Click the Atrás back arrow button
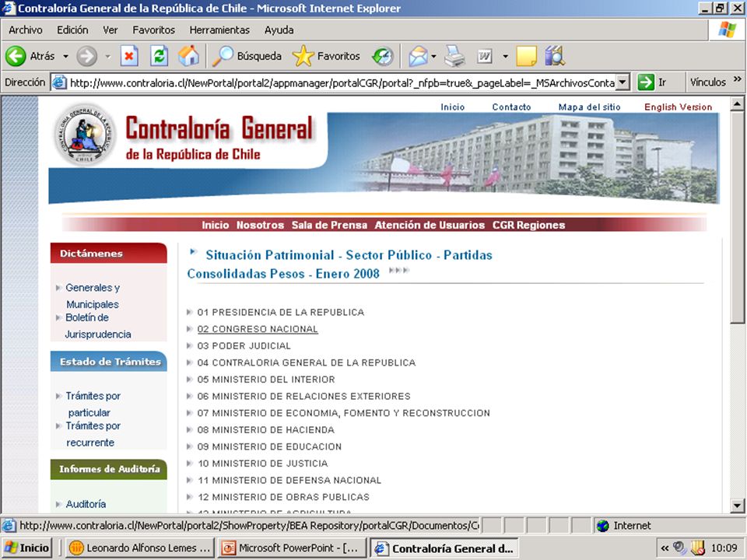Image resolution: width=747 pixels, height=560 pixels. (16, 56)
